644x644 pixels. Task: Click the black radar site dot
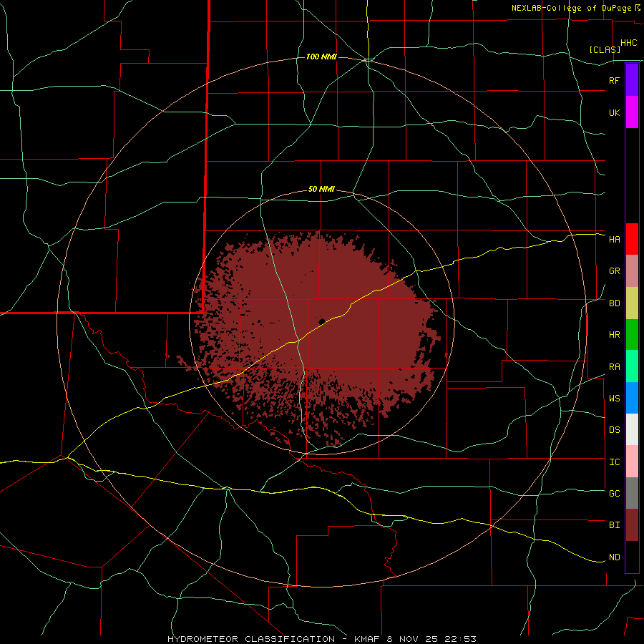[322, 321]
